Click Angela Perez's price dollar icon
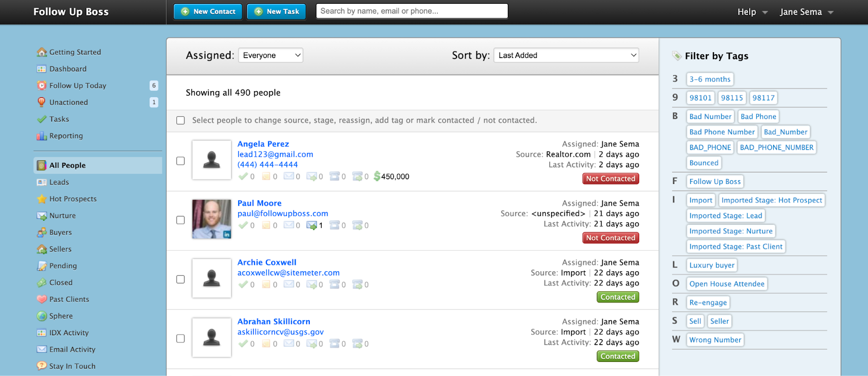This screenshot has width=868, height=376. tap(377, 176)
